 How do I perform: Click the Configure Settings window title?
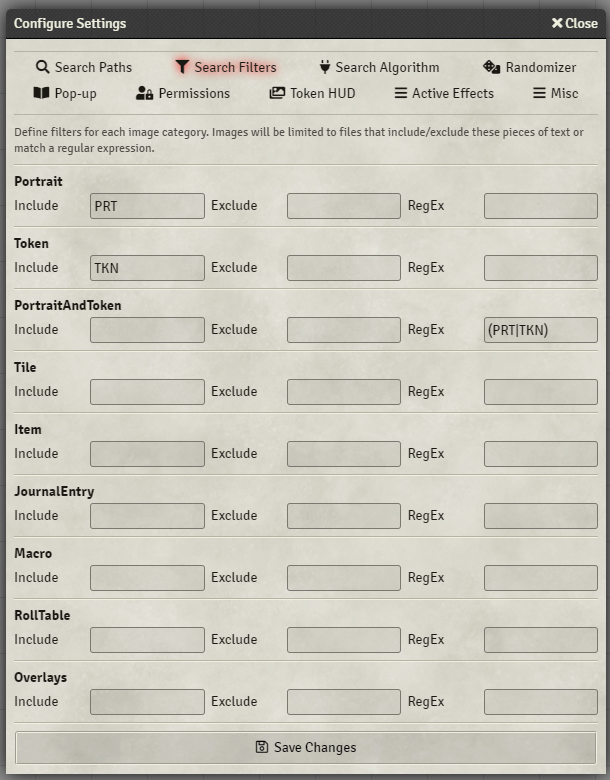coord(70,23)
